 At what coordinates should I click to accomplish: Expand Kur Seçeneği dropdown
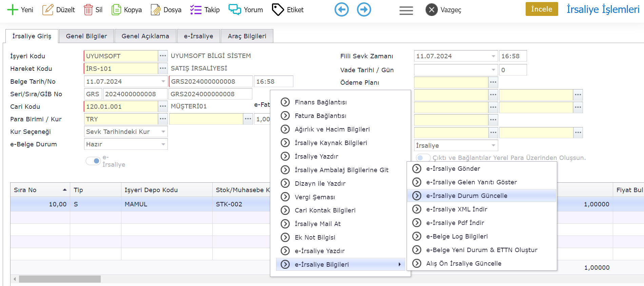tap(163, 131)
